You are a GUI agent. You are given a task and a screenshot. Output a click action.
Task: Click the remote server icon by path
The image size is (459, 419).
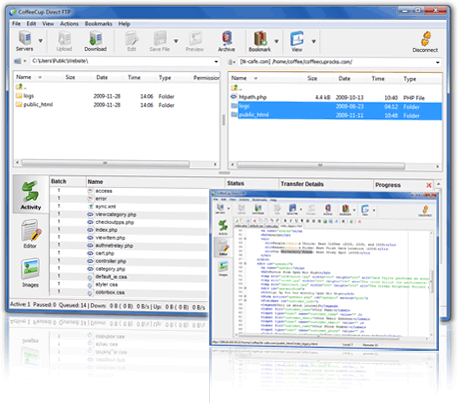click(230, 62)
